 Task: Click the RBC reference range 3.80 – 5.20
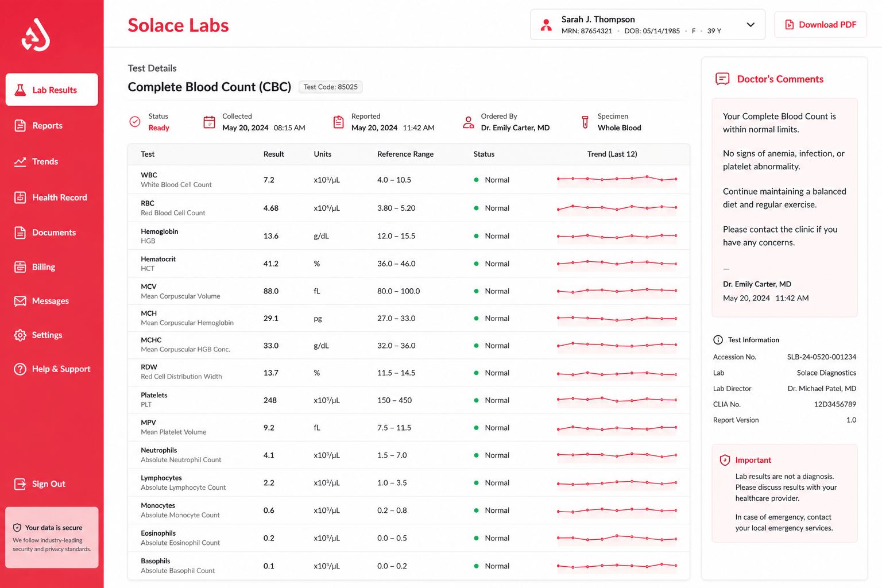pos(396,208)
